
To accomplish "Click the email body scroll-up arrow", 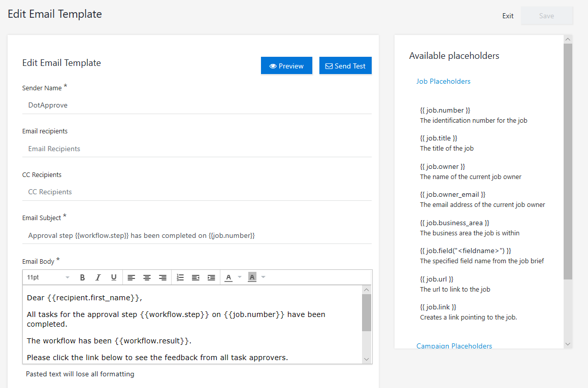I will click(367, 290).
